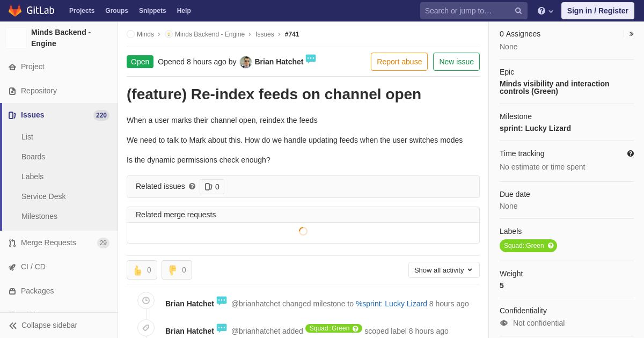Click the project avatar in the sidebar
This screenshot has height=338, width=644.
point(16,38)
